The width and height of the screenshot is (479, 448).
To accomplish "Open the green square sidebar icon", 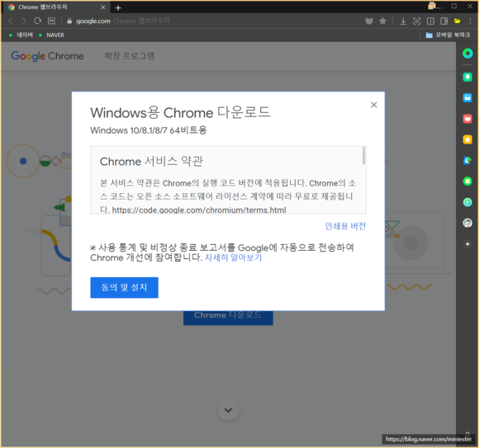I will [467, 182].
